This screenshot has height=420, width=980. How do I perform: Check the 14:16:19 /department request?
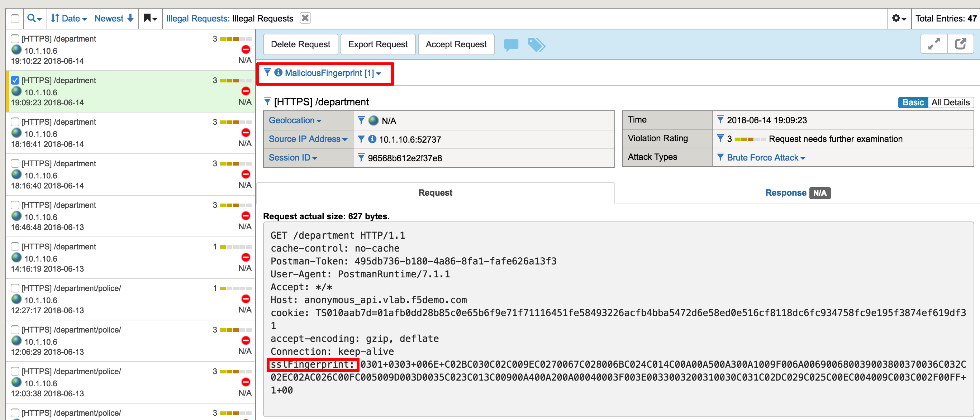(15, 247)
